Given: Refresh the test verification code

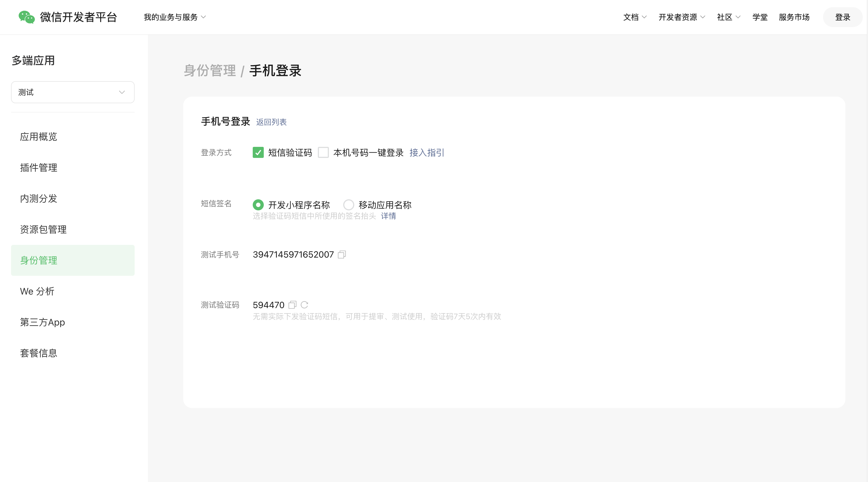Looking at the screenshot, I should 304,305.
